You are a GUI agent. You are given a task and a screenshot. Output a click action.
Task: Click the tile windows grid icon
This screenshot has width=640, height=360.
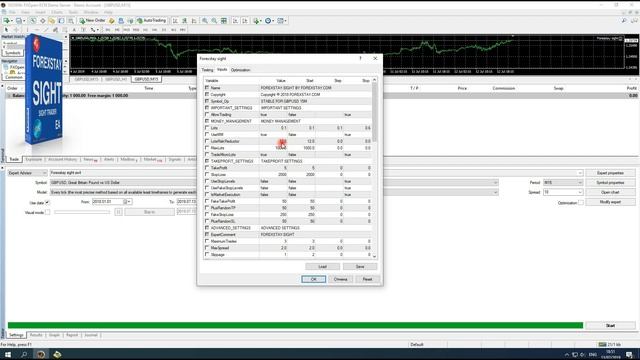tap(224, 21)
